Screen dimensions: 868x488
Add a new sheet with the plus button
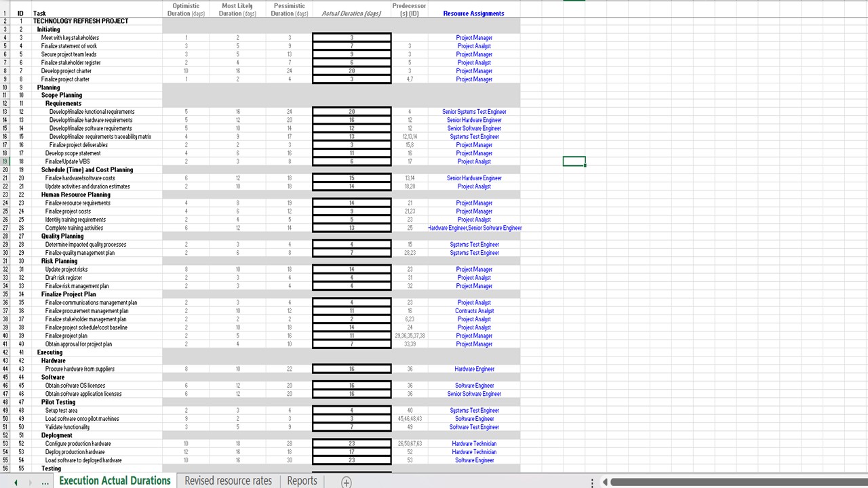(346, 482)
